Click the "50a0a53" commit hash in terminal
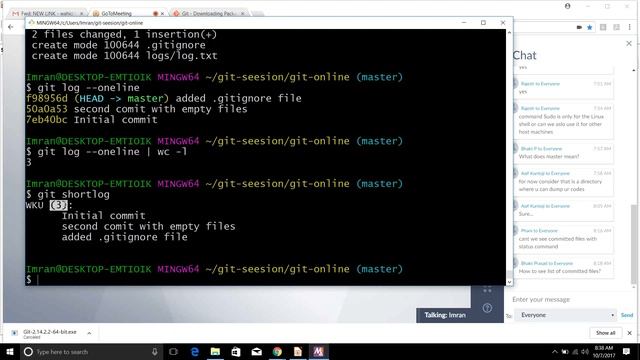640x360 pixels. pyautogui.click(x=47, y=109)
